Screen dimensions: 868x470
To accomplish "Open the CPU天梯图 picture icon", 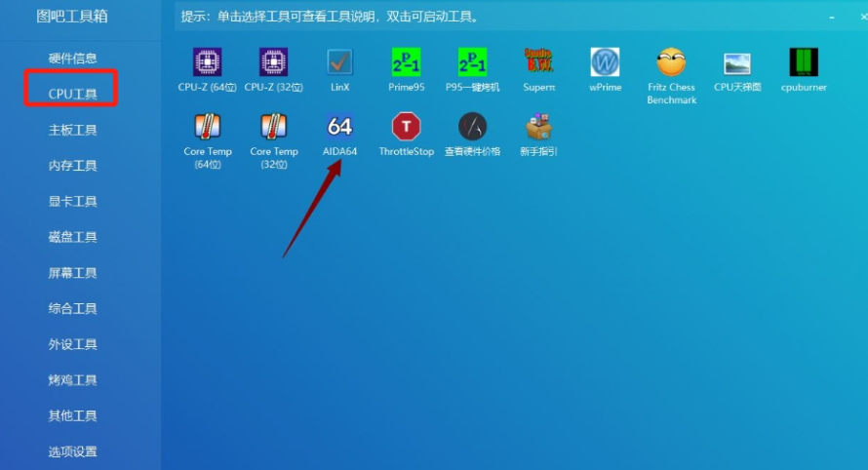I will 737,63.
